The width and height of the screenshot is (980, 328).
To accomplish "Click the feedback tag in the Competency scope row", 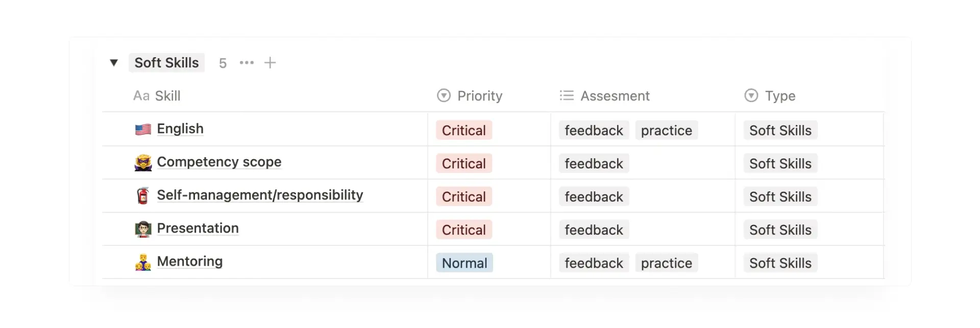I will (x=594, y=163).
